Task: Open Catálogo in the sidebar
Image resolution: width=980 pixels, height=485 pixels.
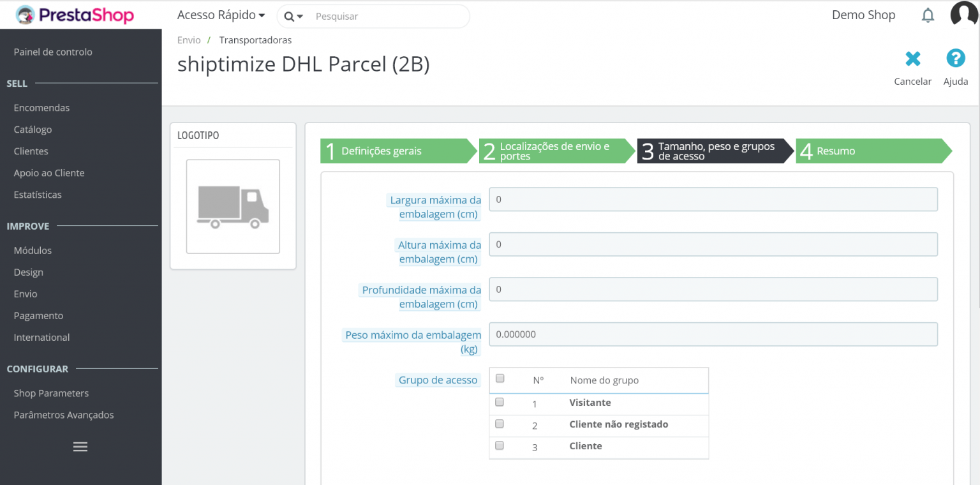Action: point(33,130)
